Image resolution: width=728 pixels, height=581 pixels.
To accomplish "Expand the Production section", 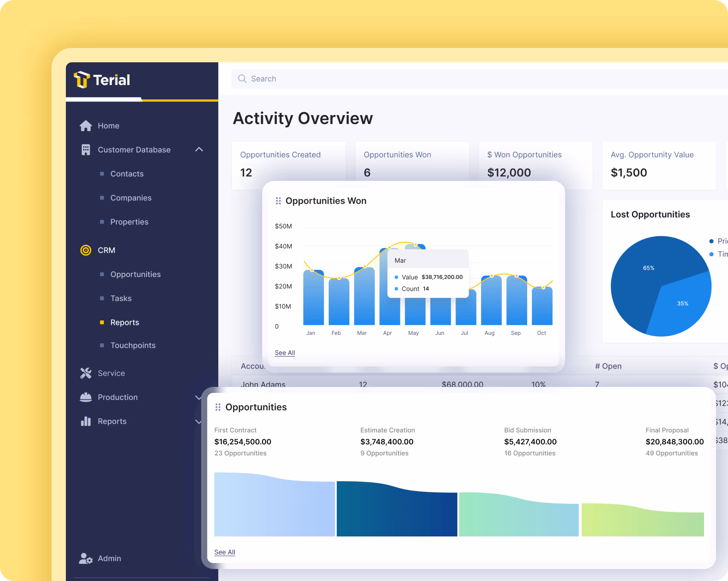I will (x=198, y=398).
